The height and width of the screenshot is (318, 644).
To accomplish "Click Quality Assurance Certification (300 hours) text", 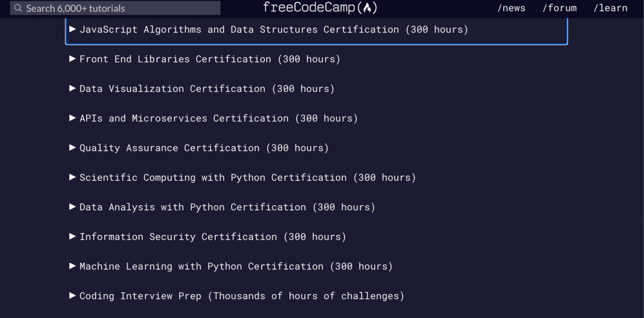I will 204,148.
